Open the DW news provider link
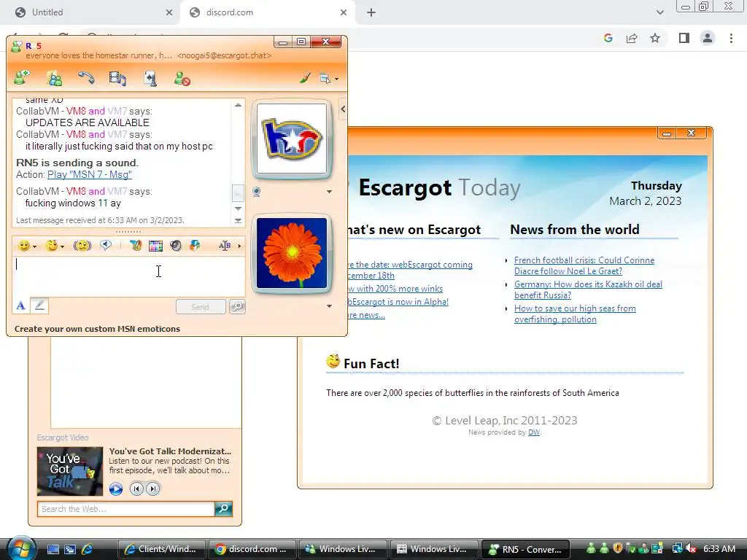This screenshot has width=747, height=560. pyautogui.click(x=533, y=432)
